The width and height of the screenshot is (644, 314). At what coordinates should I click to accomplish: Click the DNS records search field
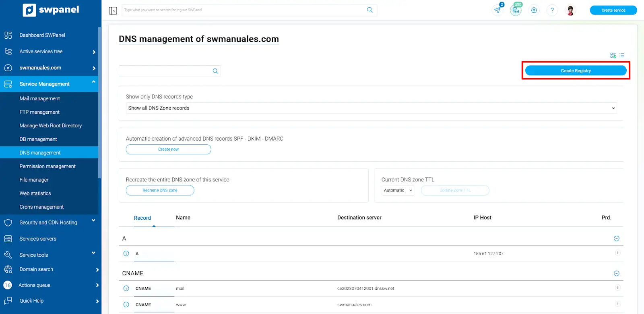coord(165,71)
